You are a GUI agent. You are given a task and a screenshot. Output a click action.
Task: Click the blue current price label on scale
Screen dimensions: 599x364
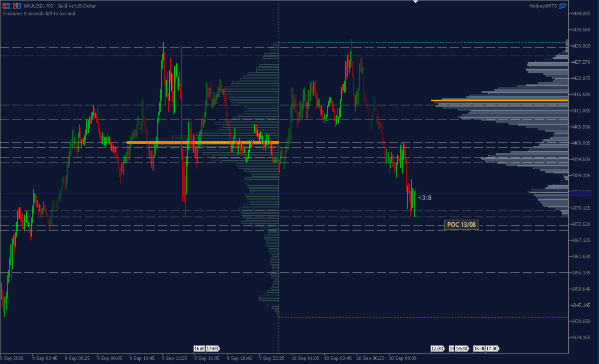click(580, 193)
